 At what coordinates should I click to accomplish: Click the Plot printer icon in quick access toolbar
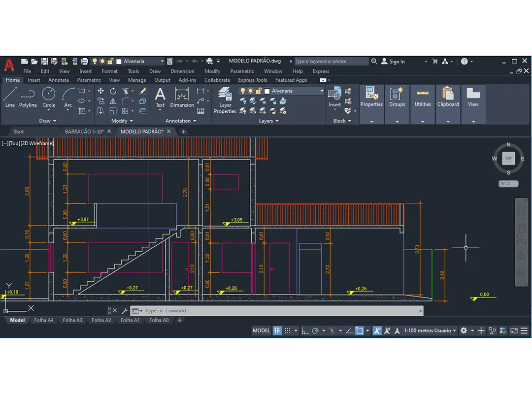click(84, 62)
